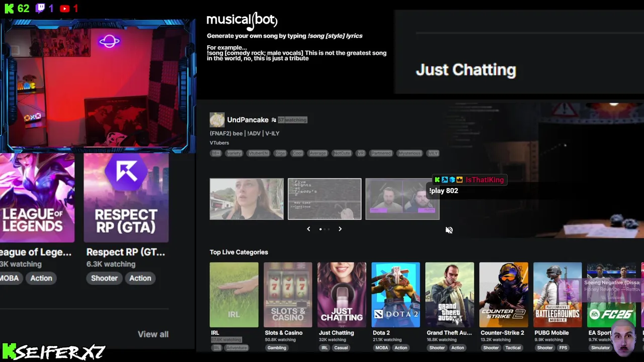The height and width of the screenshot is (362, 644).
Task: Click the VILY stream tag
Action: [x=433, y=153]
